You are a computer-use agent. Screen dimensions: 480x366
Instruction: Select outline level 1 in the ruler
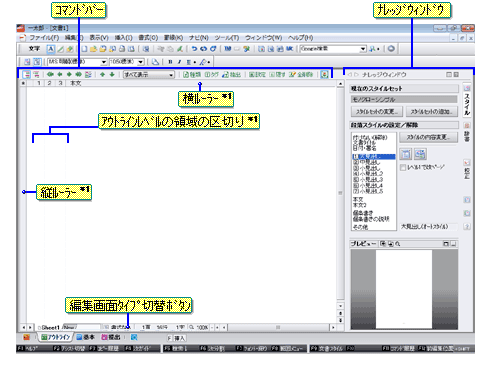coord(39,83)
